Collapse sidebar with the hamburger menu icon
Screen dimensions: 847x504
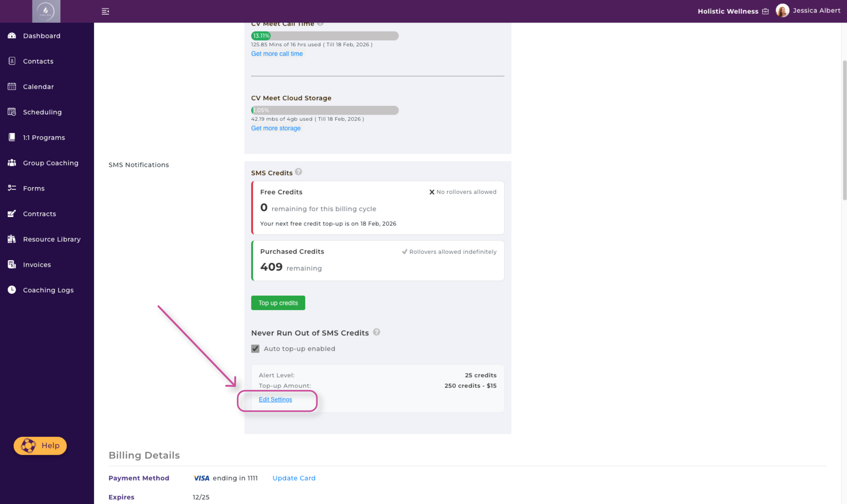(105, 12)
